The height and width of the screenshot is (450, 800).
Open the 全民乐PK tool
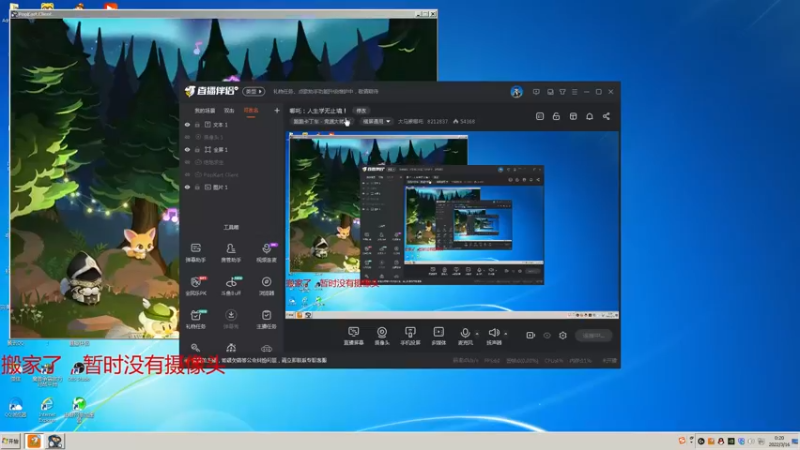[x=195, y=286]
